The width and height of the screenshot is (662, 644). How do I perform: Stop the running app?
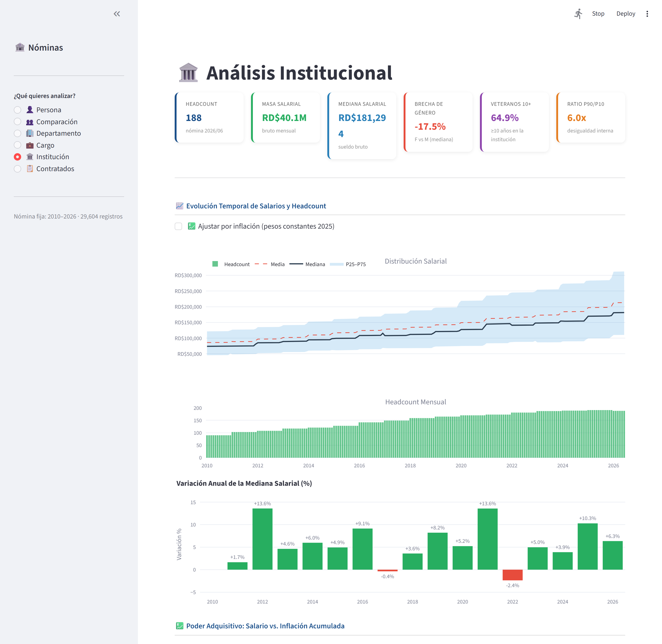[598, 14]
